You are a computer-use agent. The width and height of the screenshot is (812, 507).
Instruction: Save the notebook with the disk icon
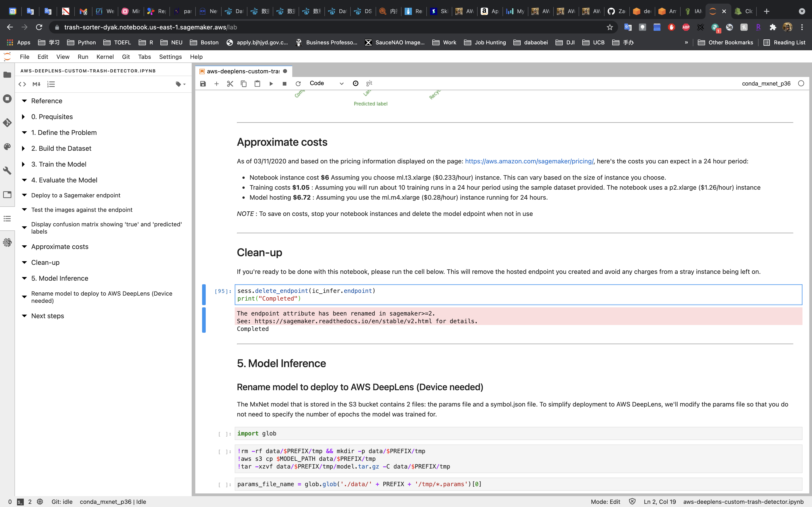click(203, 84)
